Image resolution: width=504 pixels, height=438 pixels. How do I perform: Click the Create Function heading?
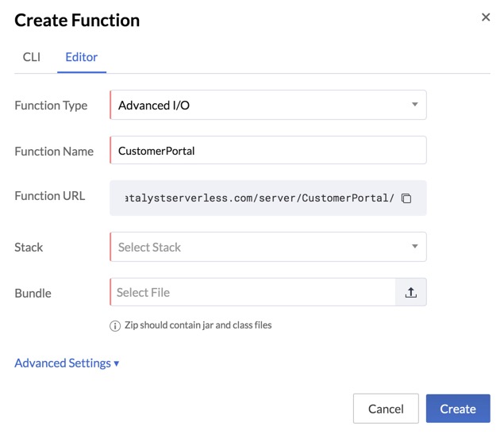77,21
